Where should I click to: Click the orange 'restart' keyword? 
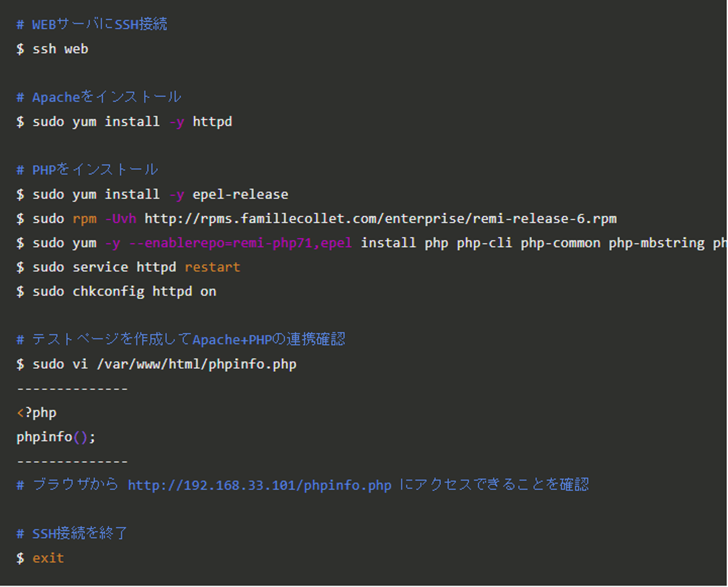tap(212, 267)
